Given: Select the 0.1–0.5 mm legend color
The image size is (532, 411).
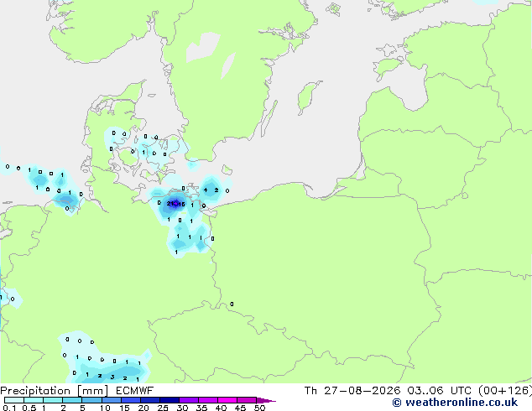Looking at the screenshot, I should tap(14, 400).
